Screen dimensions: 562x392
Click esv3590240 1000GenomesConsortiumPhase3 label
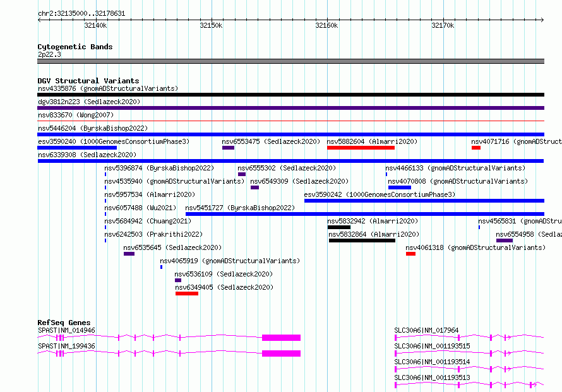[114, 141]
